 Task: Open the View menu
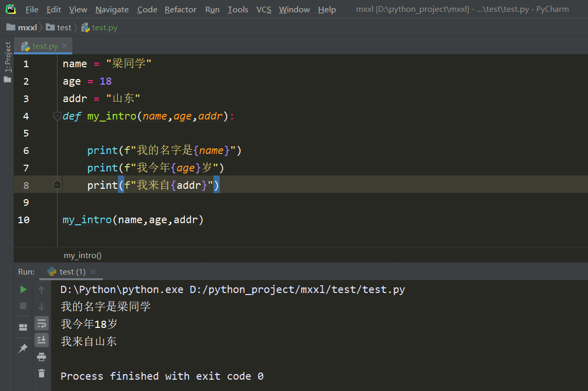[x=78, y=9]
